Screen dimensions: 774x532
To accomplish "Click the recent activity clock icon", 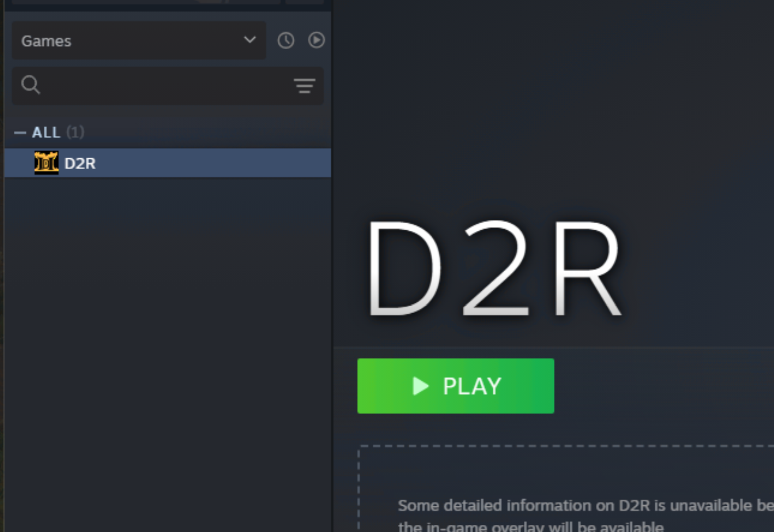I will click(286, 41).
